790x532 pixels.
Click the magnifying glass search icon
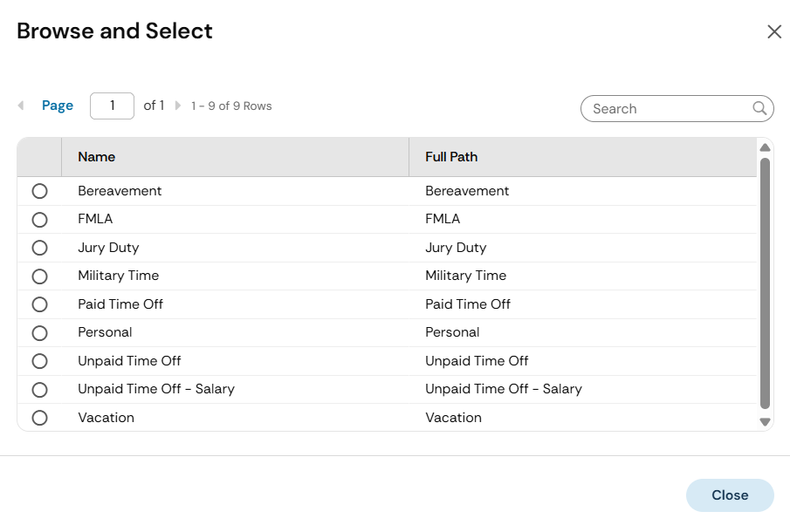click(x=759, y=108)
